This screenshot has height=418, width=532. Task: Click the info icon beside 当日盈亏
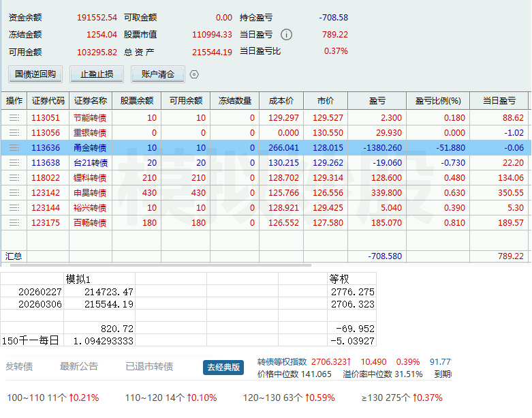coord(287,35)
